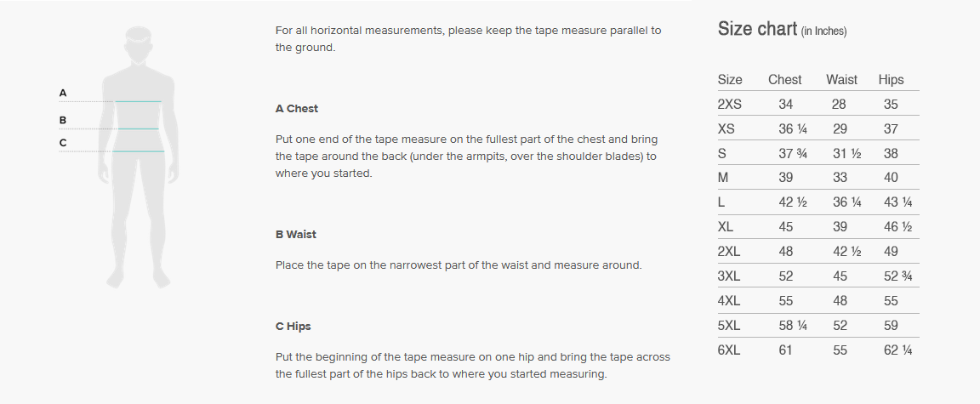This screenshot has width=980, height=404.
Task: Select the XL size row label
Action: (x=726, y=227)
